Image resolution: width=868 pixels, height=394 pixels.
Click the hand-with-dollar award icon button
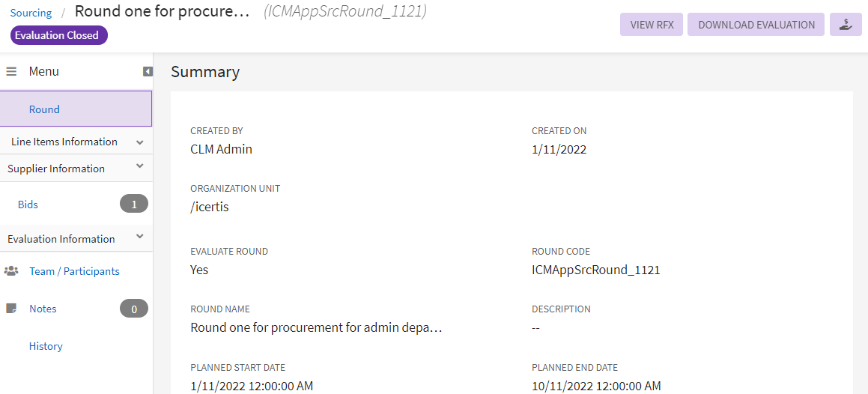click(846, 25)
